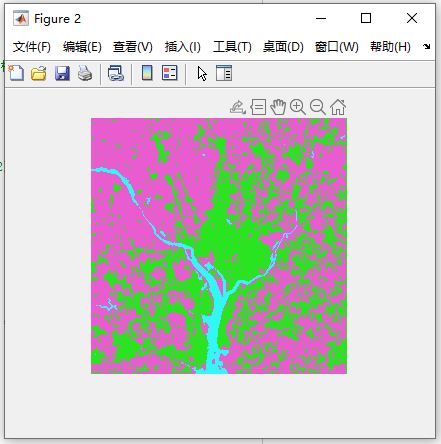Image resolution: width=441 pixels, height=444 pixels.
Task: Expand the menu bar overflow arrow
Action: (426, 46)
